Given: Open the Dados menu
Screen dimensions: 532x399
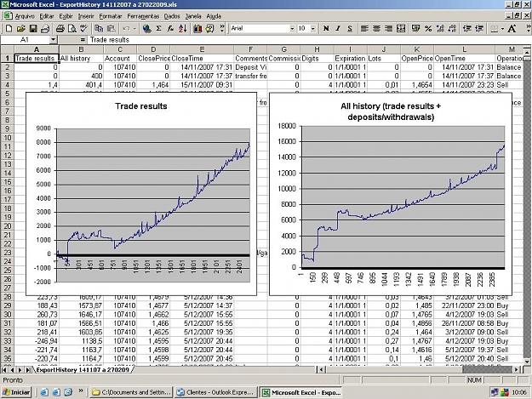Looking at the screenshot, I should [x=172, y=16].
